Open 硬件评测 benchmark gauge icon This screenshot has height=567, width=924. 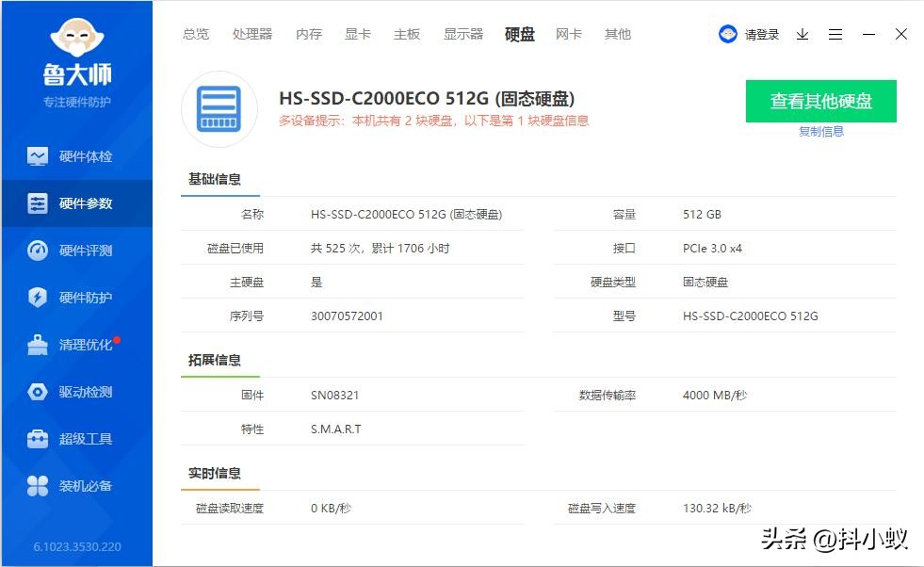pyautogui.click(x=38, y=251)
